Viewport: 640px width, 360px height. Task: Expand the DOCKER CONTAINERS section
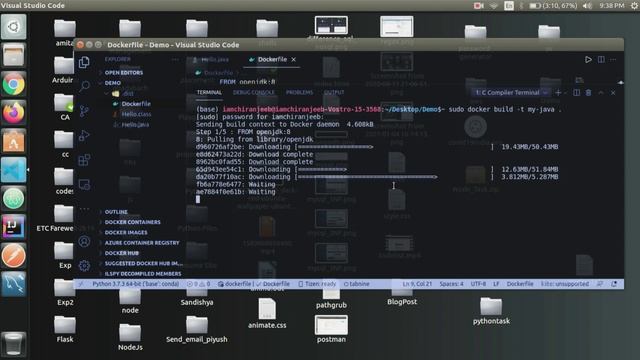click(132, 222)
